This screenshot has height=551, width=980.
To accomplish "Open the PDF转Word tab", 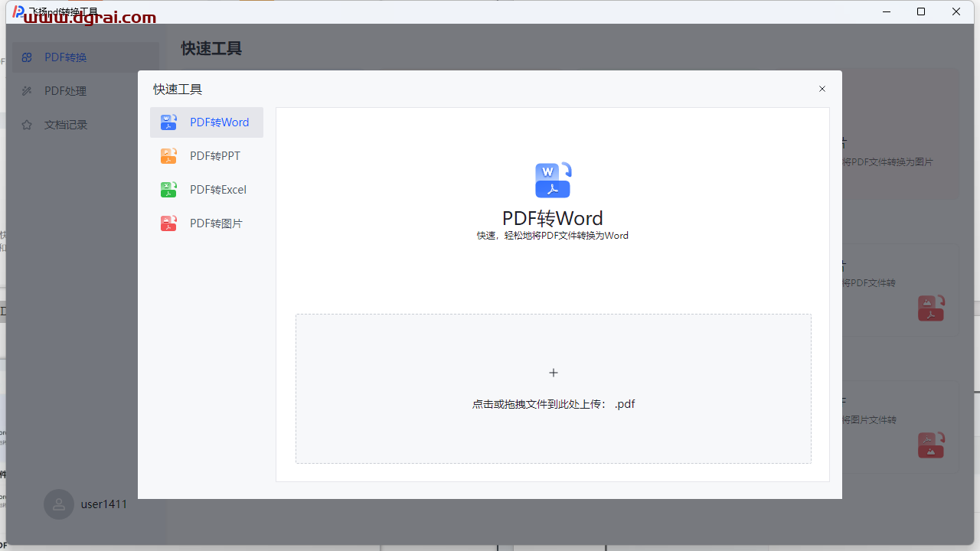I will (207, 122).
